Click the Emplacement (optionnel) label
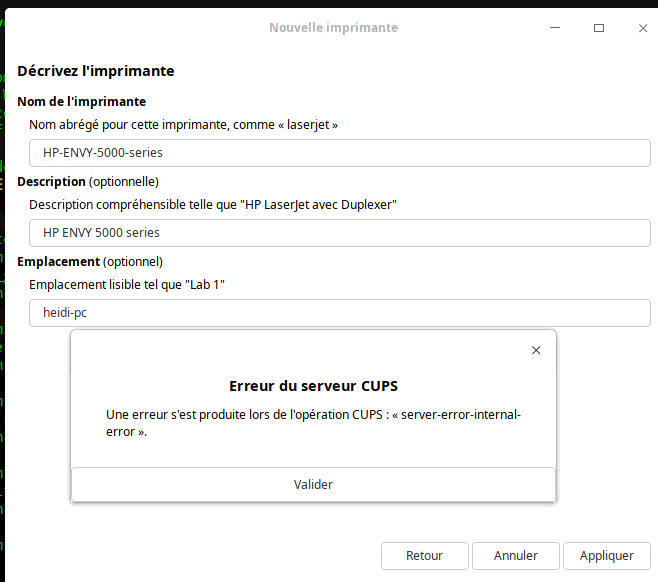Image resolution: width=658 pixels, height=582 pixels. (90, 261)
